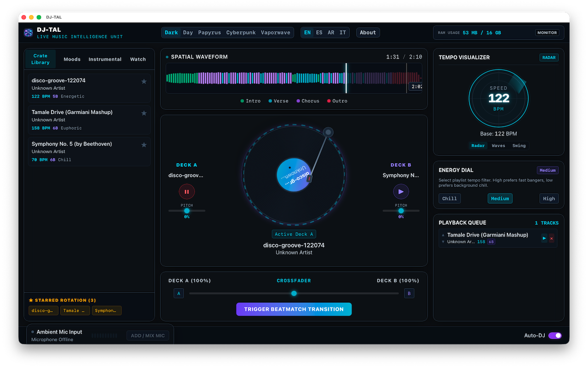The image size is (588, 368).
Task: Click the RADAR badge in Tempo Visualizer header
Action: (549, 57)
